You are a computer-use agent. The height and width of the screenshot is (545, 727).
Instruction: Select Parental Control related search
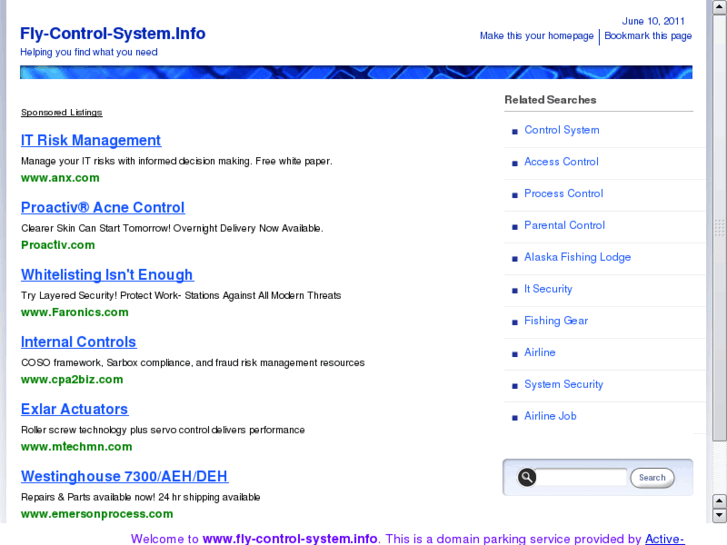[x=564, y=225]
